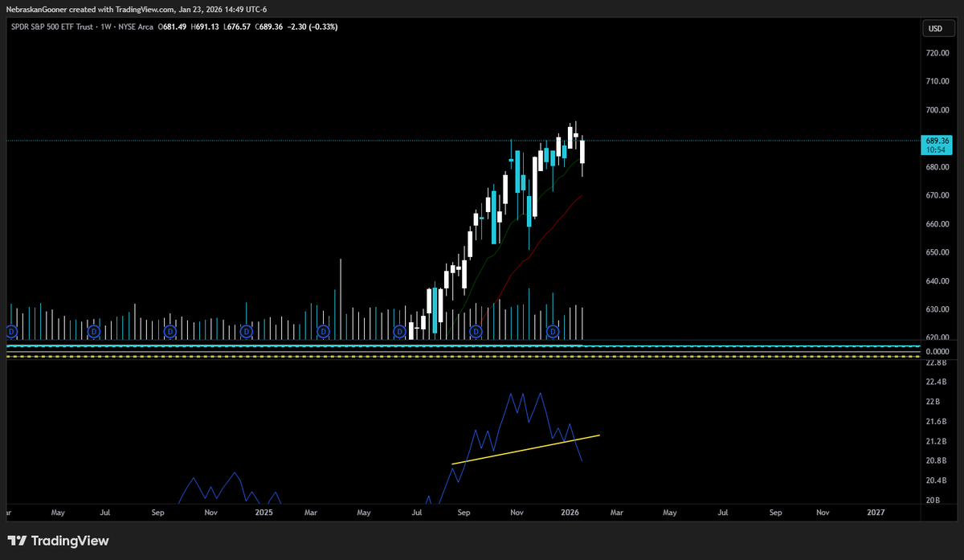Select dividend marker closest to the 2025 label
964x560 pixels.
point(246,331)
